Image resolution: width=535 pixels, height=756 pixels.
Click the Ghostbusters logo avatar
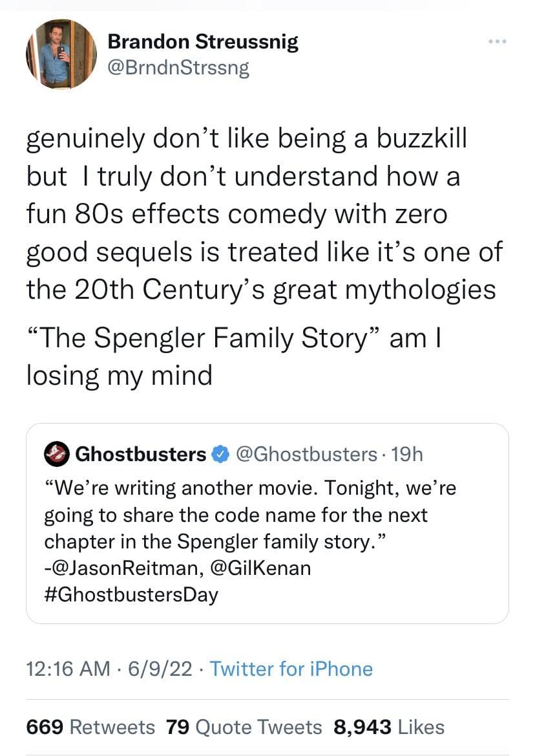pos(57,455)
